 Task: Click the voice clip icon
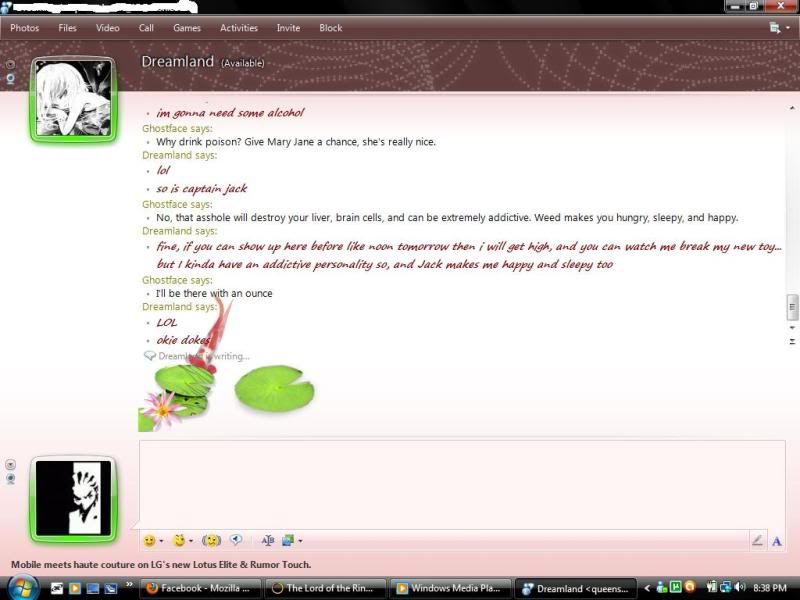pyautogui.click(x=237, y=540)
